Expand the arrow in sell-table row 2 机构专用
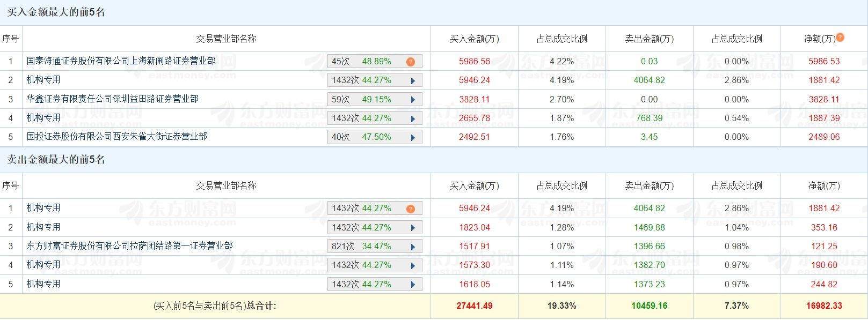The height and width of the screenshot is (320, 868). coord(413,228)
